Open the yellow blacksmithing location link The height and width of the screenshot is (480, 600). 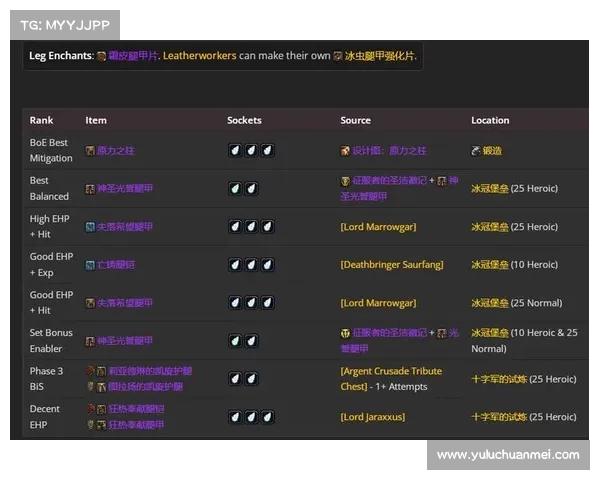(492, 151)
